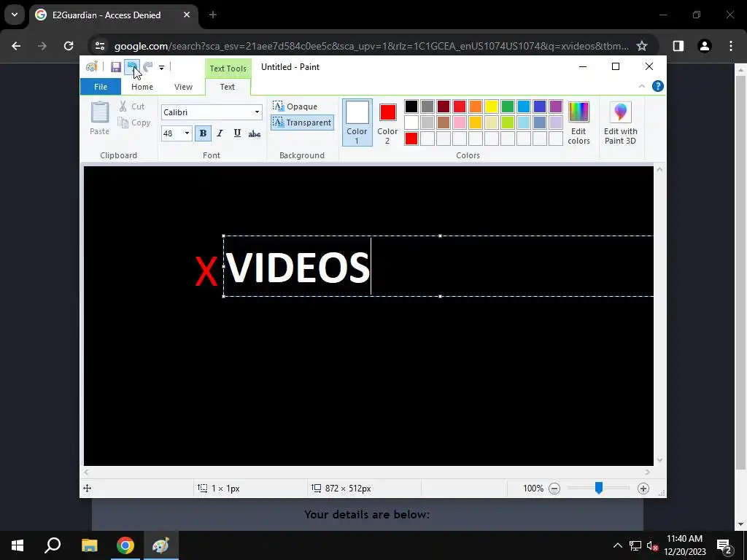Toggle Italic text formatting
The height and width of the screenshot is (560, 747).
tap(220, 133)
